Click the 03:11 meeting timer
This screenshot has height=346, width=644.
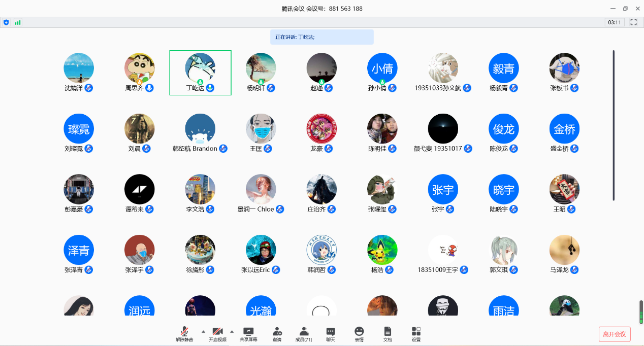point(615,22)
